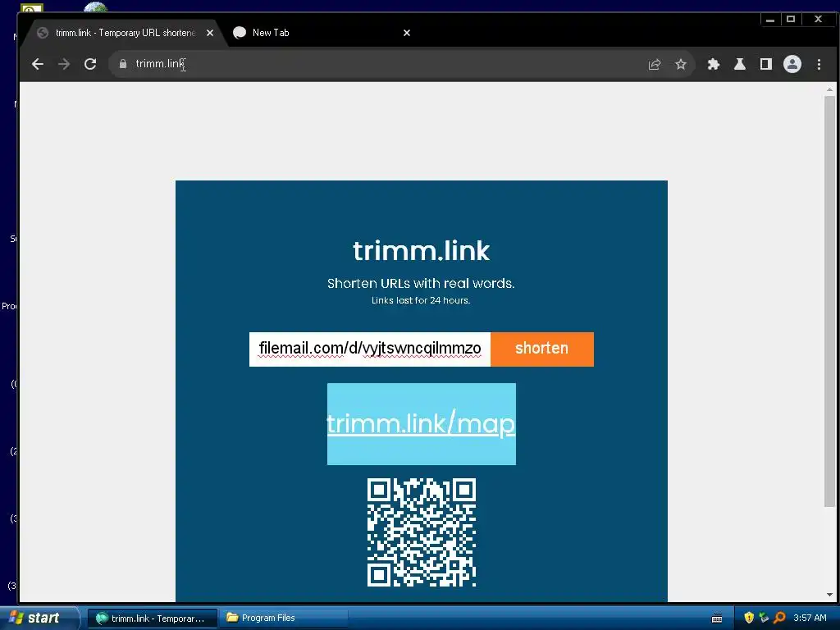Close the New Tab tab
Viewport: 840px width, 630px height.
(407, 33)
